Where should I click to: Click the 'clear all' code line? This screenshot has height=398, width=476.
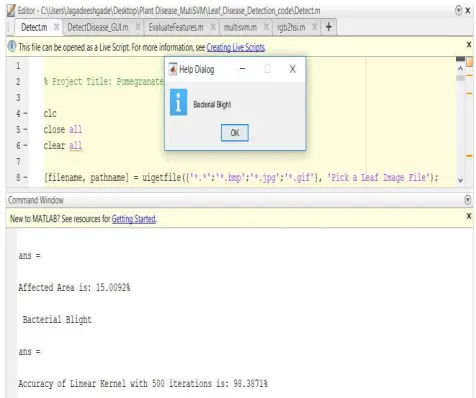click(63, 145)
